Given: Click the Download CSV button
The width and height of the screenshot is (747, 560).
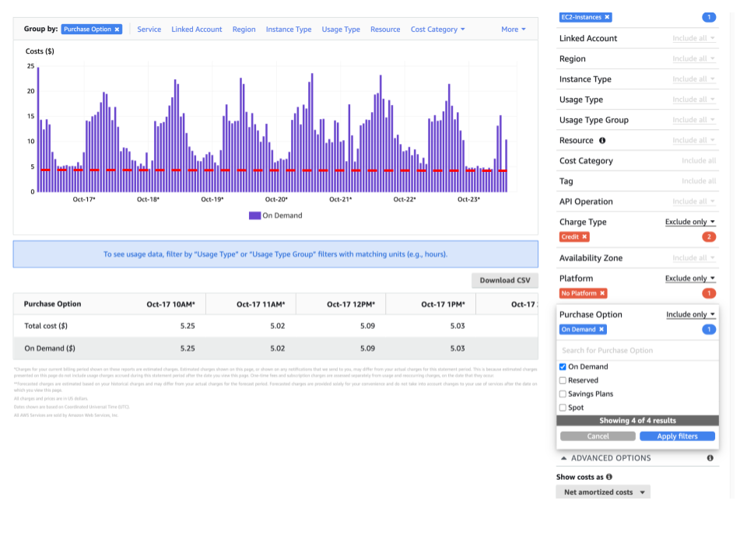Looking at the screenshot, I should [504, 280].
